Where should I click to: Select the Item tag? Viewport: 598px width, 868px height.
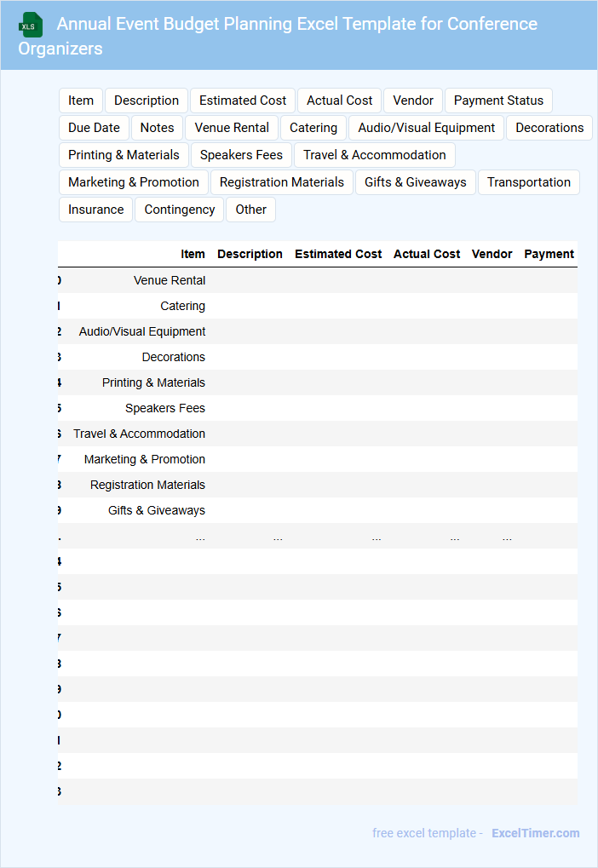(x=81, y=101)
